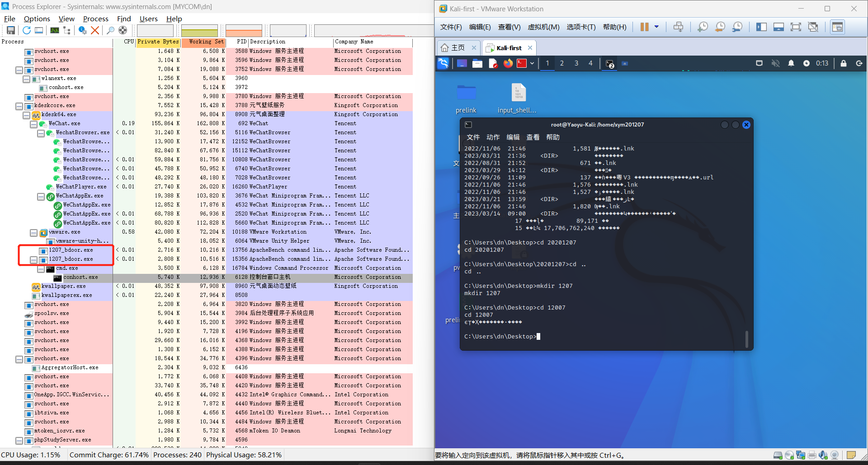Click the log out icon in Kali panel
Screen dimensions: 868x465
pos(859,63)
